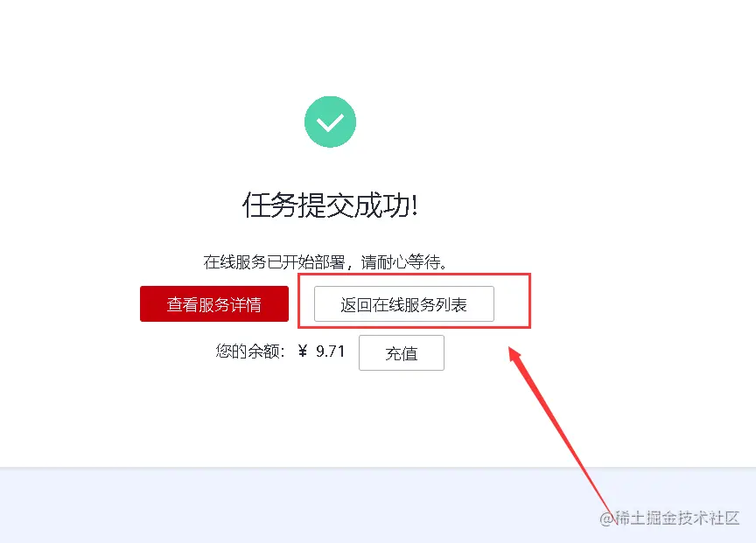
Task: Recharge balance using the 充值 button
Action: pos(401,353)
